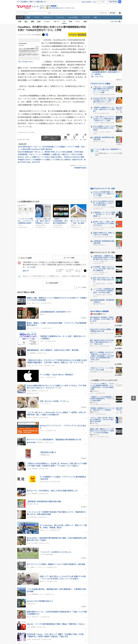Open settings gear icon in header

[x=120, y=13]
